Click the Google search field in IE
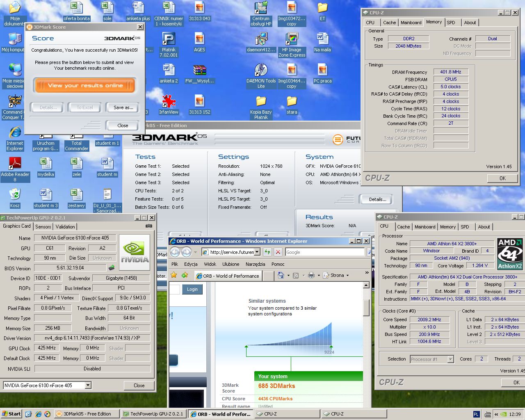This screenshot has height=420, width=525. tap(325, 252)
